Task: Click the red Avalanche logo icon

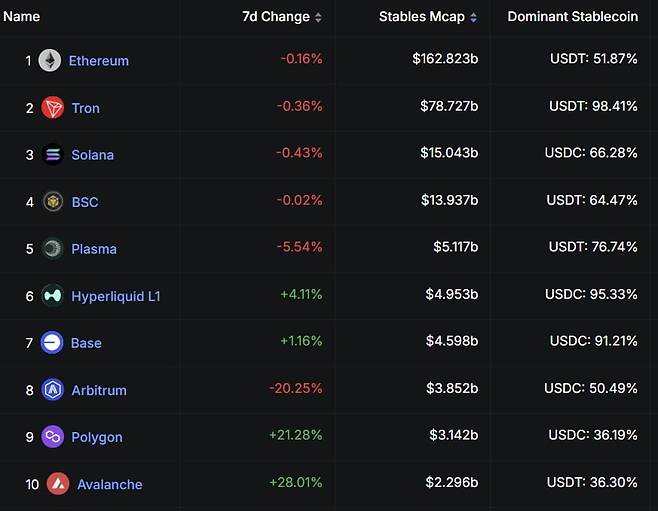Action: point(58,484)
